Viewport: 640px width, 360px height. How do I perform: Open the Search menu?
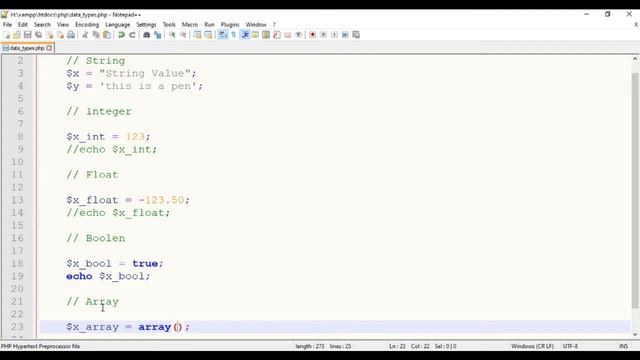pos(42,24)
